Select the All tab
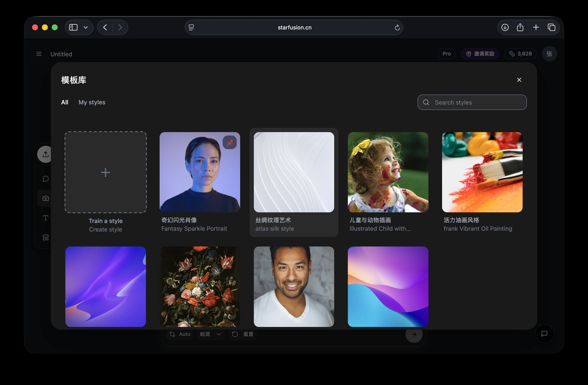 tap(65, 102)
